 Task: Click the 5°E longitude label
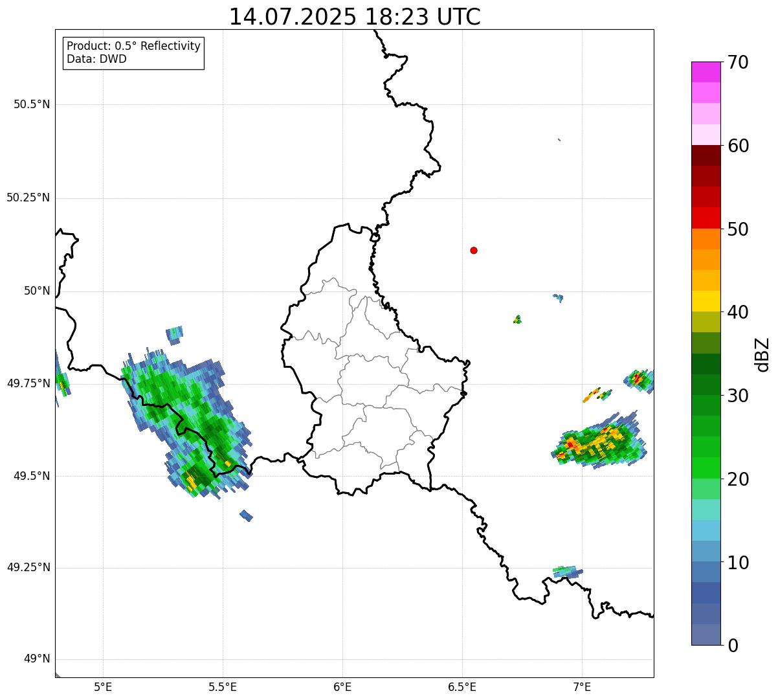click(x=103, y=687)
